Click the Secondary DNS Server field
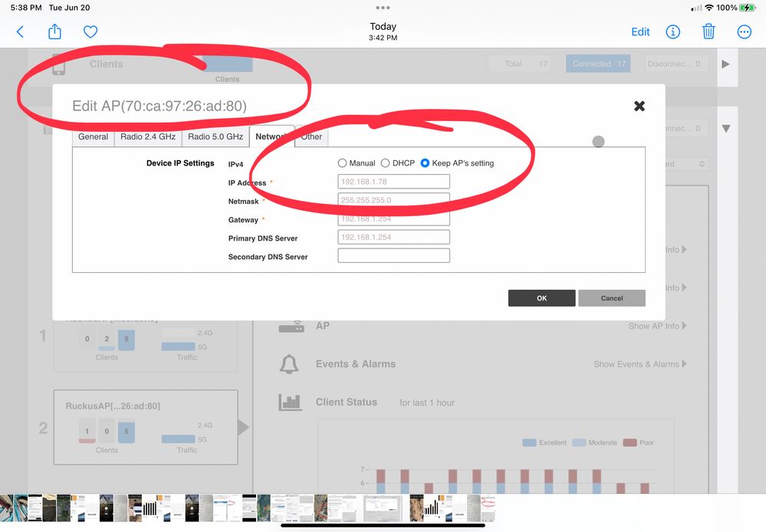This screenshot has height=532, width=766. [x=393, y=256]
